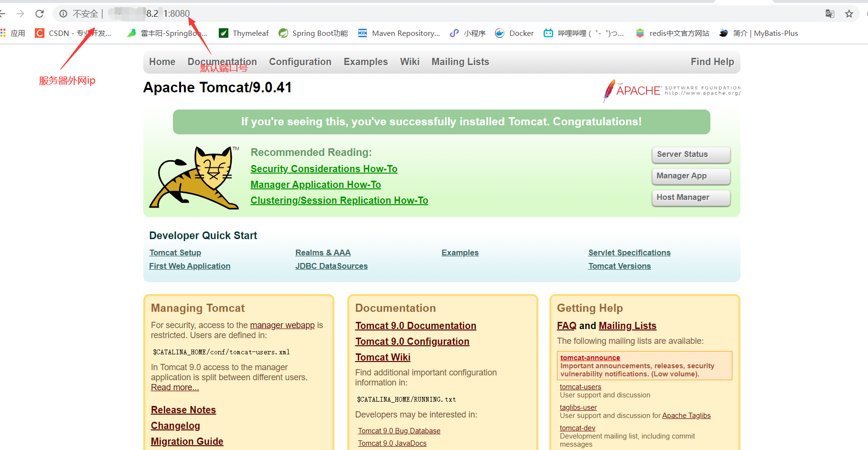Open the 哔哩哔哩 bookmark
Image resolution: width=868 pixels, height=450 pixels.
click(x=584, y=33)
